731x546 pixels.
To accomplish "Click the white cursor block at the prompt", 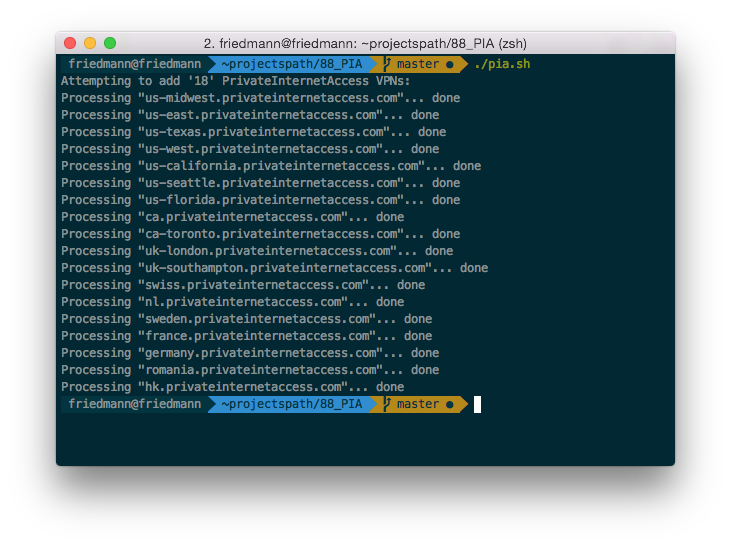I will pos(478,404).
